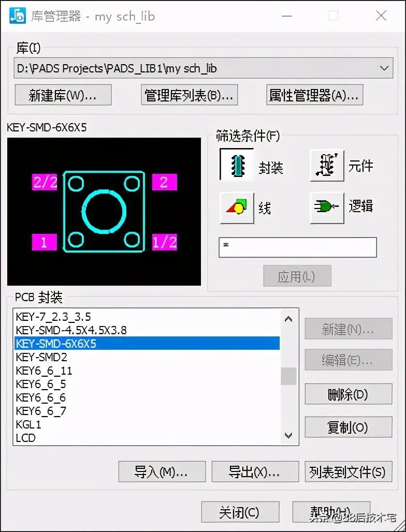406x532 pixels.
Task: Select the 逻辑 (Logic) filter icon
Action: (327, 208)
